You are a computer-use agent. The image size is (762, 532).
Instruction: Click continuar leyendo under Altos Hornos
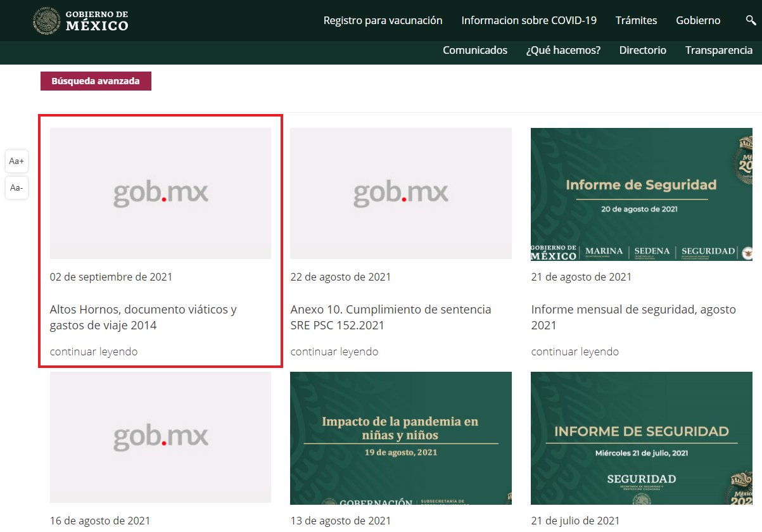[x=94, y=351]
